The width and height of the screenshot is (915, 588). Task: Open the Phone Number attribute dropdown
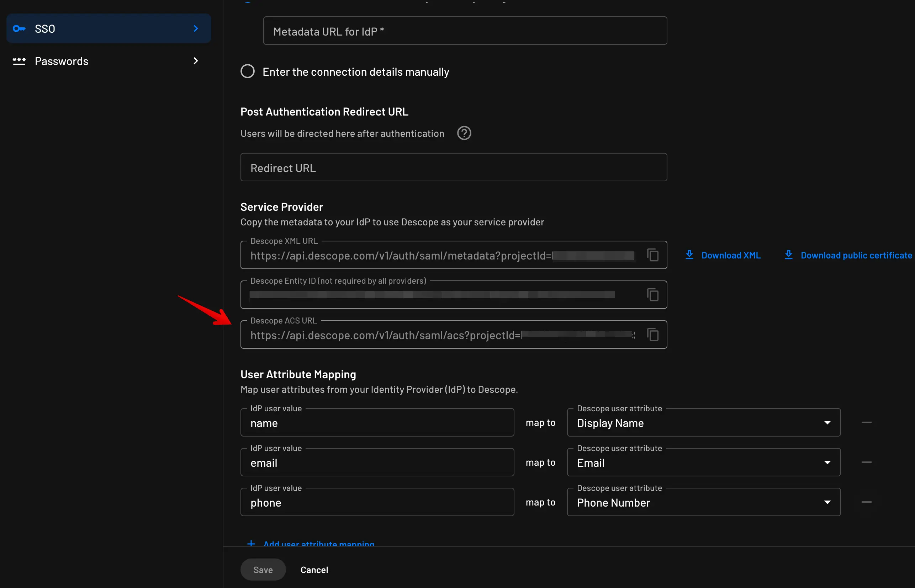pyautogui.click(x=827, y=502)
